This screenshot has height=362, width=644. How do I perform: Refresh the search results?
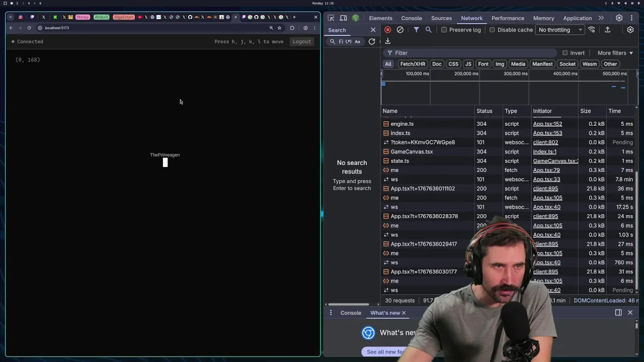coord(372,42)
